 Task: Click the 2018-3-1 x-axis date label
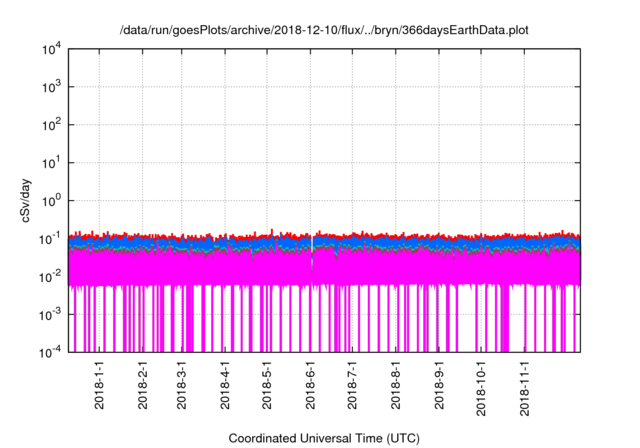(x=182, y=385)
